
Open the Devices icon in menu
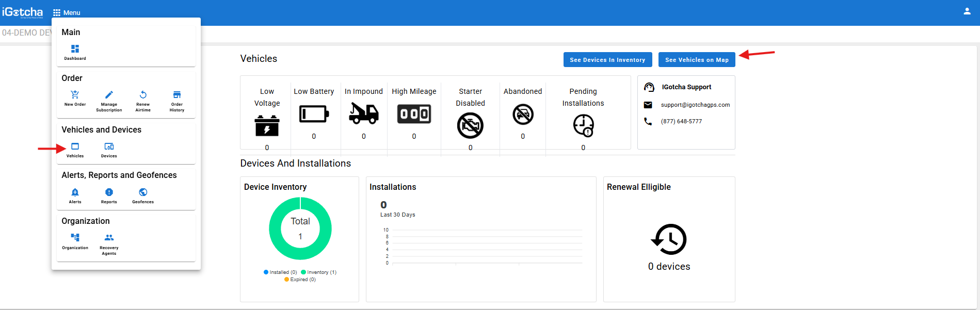[x=109, y=147]
